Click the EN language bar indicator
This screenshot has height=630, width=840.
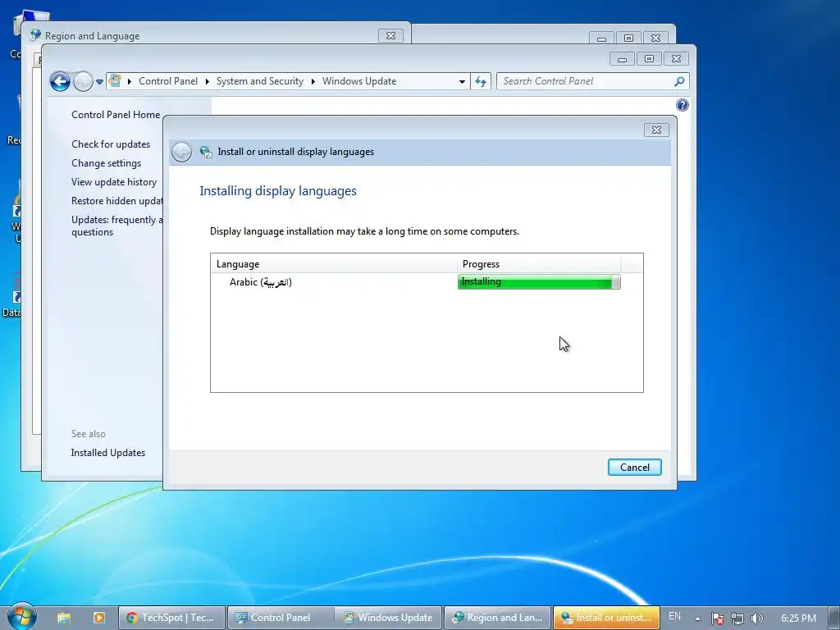coord(674,617)
